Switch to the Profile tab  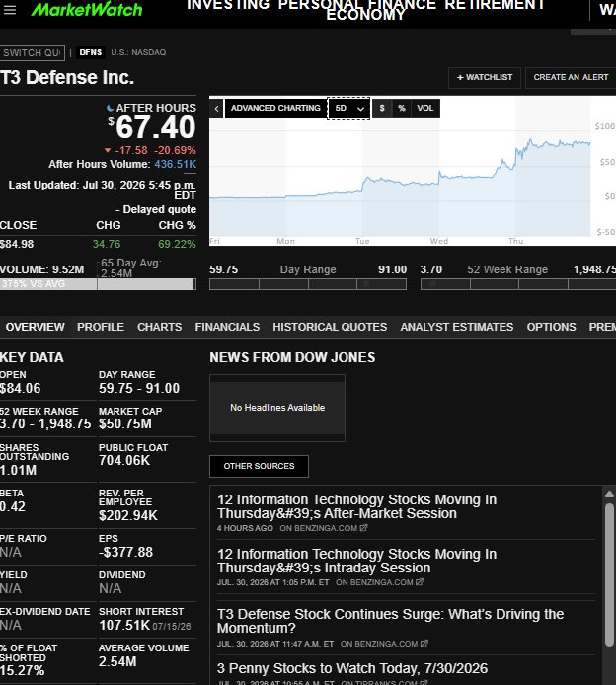[101, 327]
